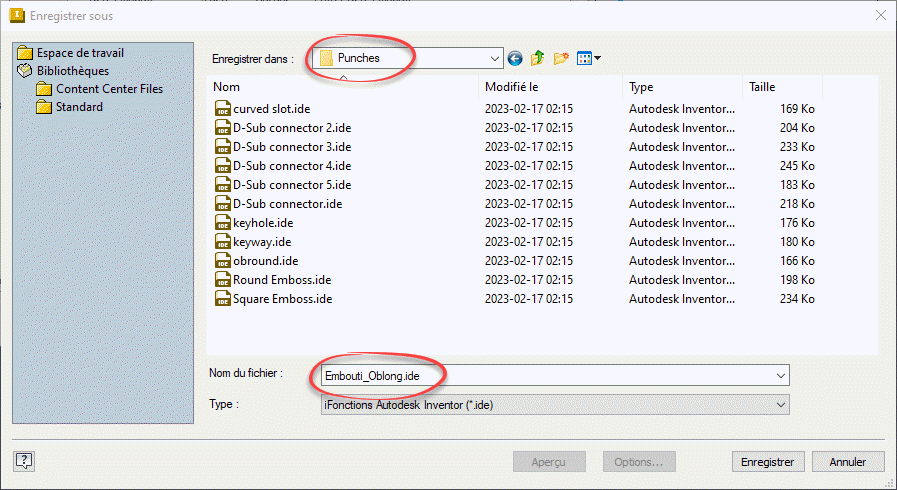Click the date of keyhole.ide row
This screenshot has width=897, height=490.
point(529,223)
